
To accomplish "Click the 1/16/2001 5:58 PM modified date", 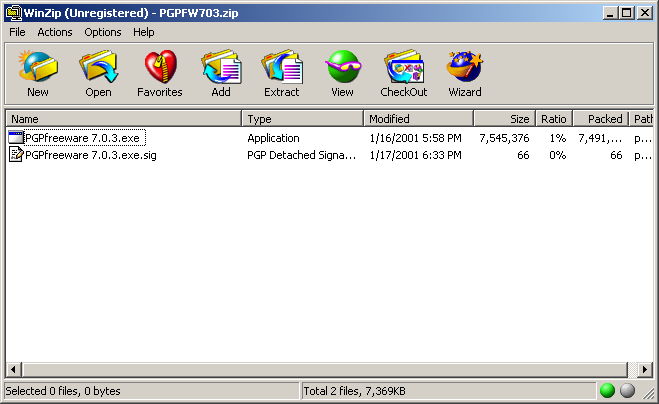I will (x=415, y=138).
